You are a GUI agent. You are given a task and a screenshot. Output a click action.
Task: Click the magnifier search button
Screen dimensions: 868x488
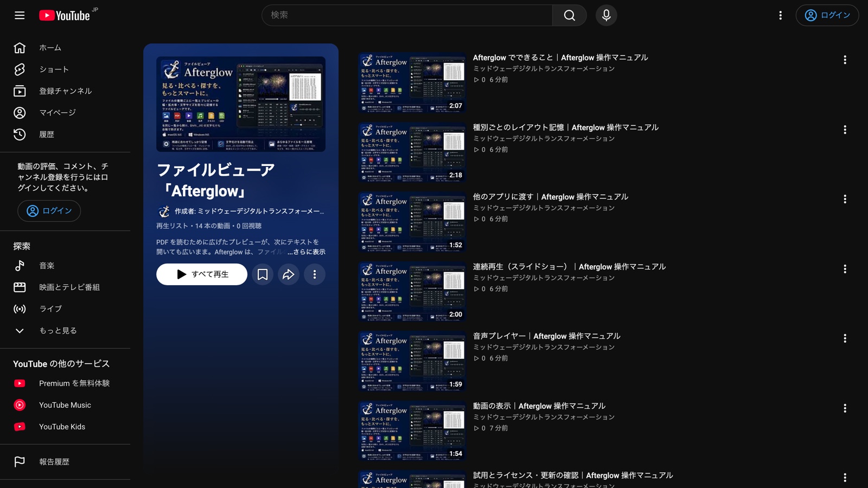pyautogui.click(x=569, y=15)
